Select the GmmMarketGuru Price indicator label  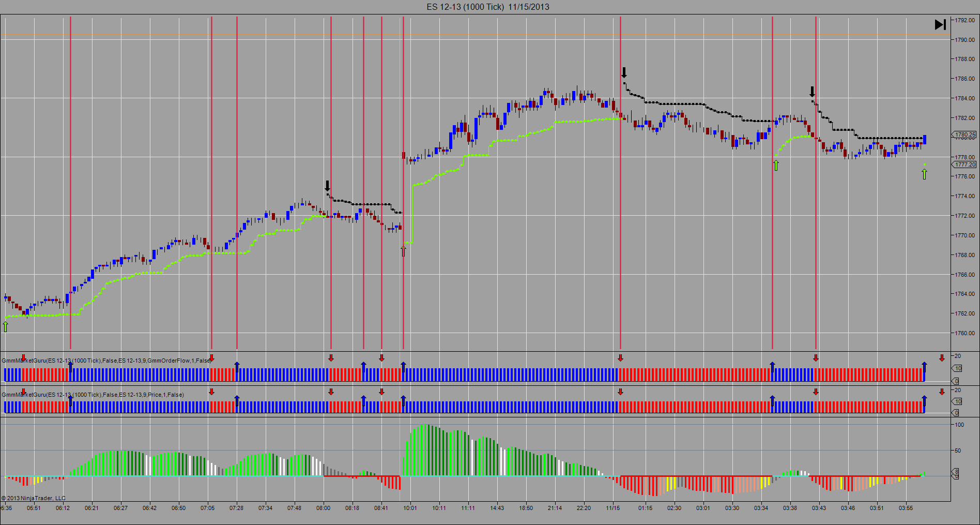[93, 395]
